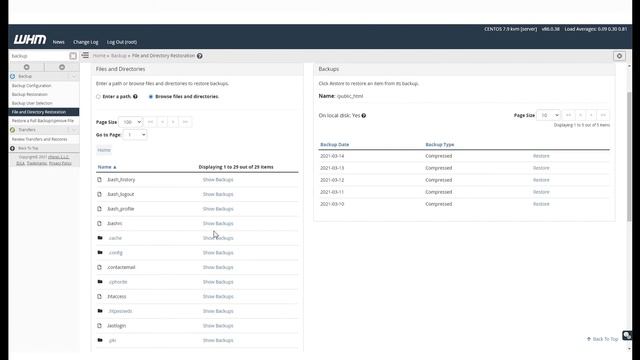Sort the file list by Name column
640x360 pixels.
pyautogui.click(x=107, y=167)
